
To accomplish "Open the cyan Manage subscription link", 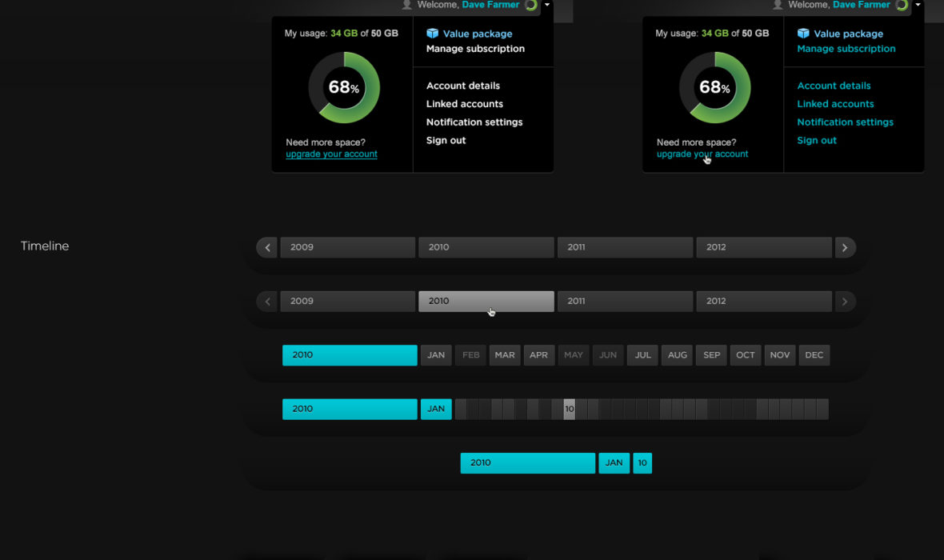I will pyautogui.click(x=846, y=49).
